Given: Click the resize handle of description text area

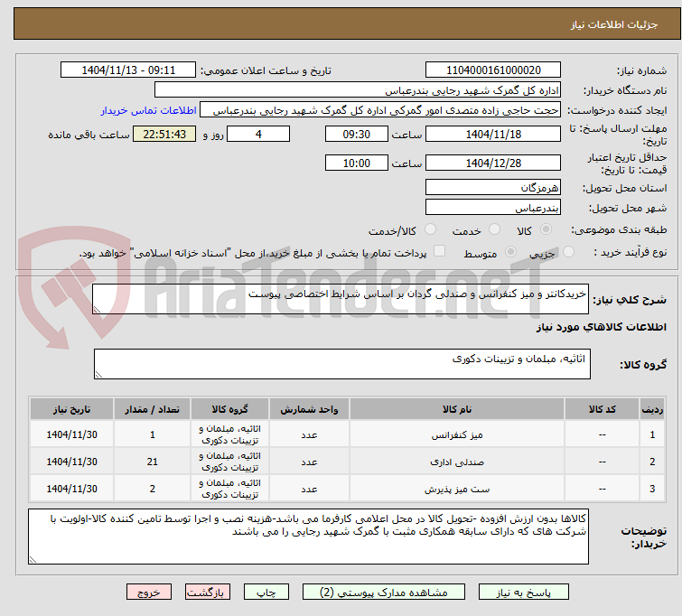Looking at the screenshot, I should tap(97, 309).
